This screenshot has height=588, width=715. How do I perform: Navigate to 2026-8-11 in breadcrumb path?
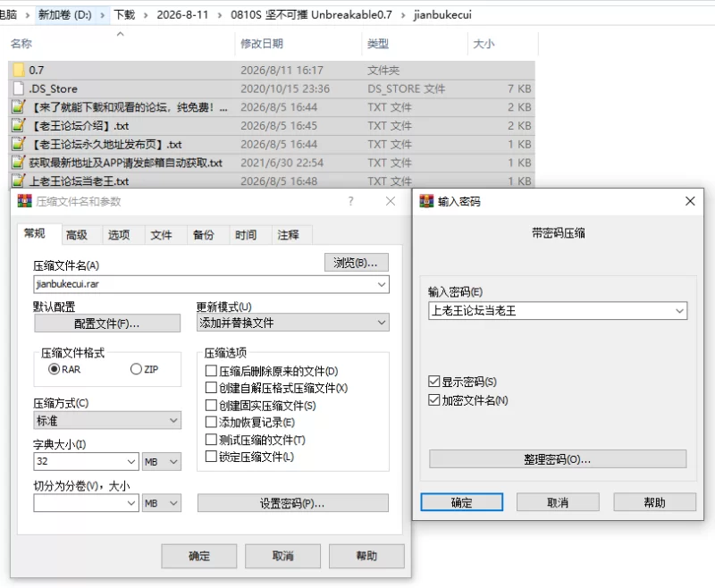click(x=182, y=15)
